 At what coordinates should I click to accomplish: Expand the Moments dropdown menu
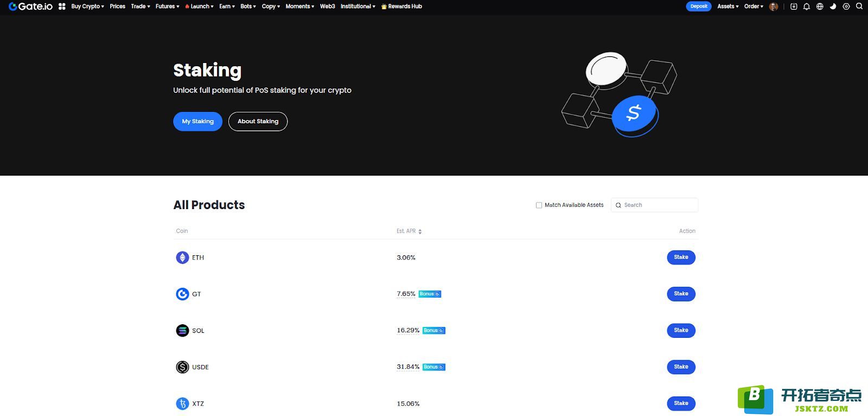pyautogui.click(x=300, y=7)
